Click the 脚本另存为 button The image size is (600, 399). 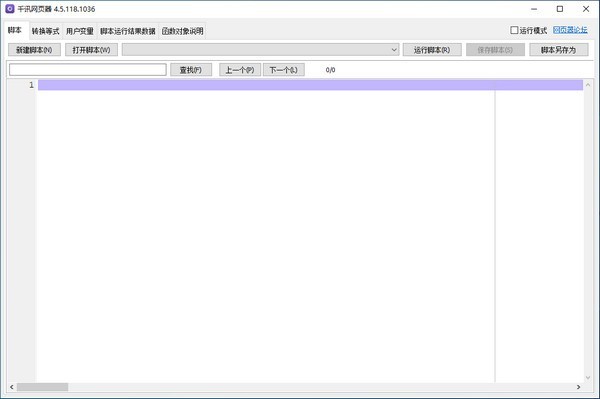559,50
